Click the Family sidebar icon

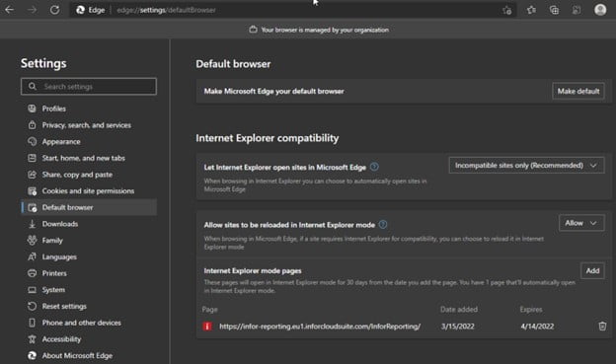[32, 241]
